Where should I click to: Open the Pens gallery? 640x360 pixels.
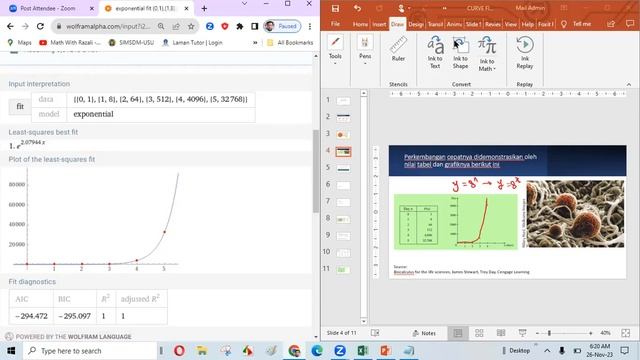pyautogui.click(x=365, y=49)
